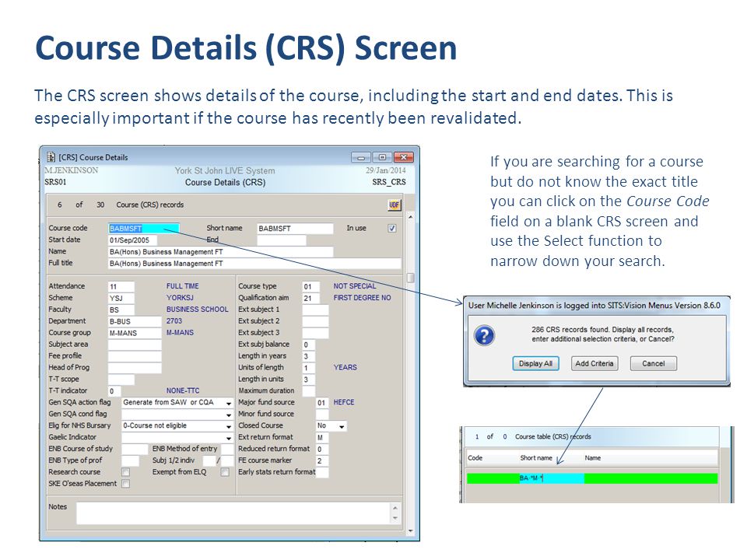
Task: Click the Notes scrollbar up arrow
Action: tap(395, 508)
